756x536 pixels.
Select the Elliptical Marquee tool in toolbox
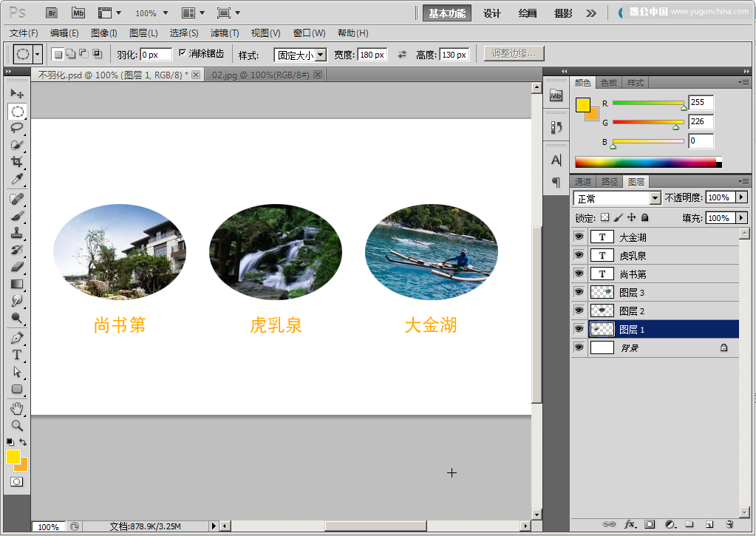point(17,112)
